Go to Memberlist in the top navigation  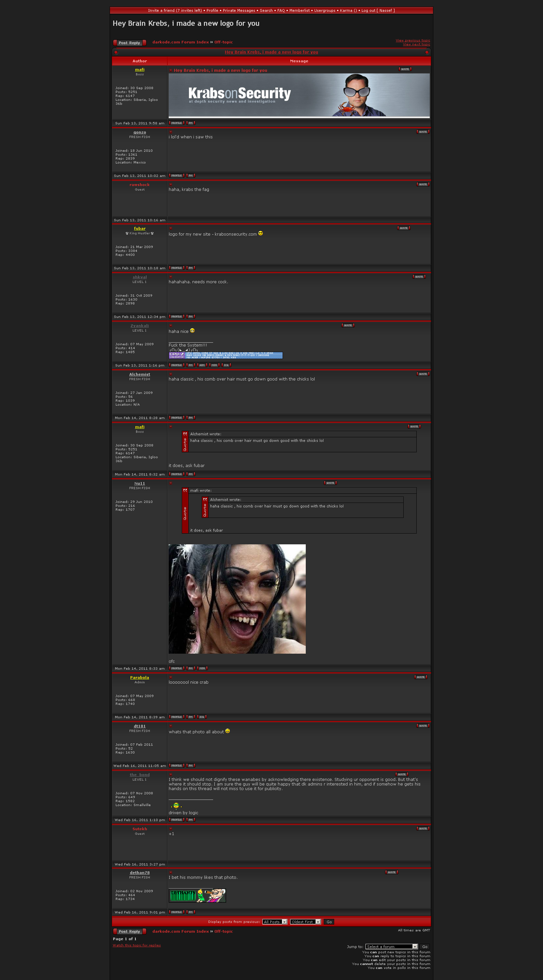(299, 11)
